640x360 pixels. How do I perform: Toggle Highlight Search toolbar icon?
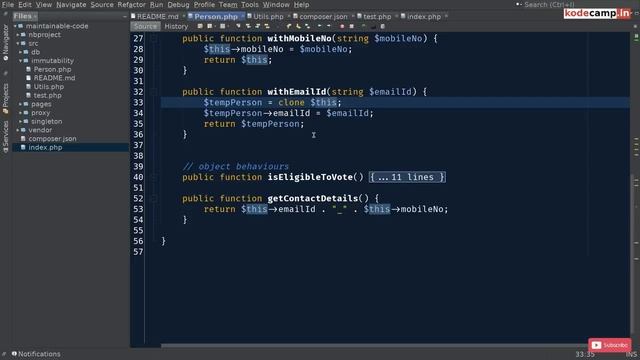tap(267, 26)
